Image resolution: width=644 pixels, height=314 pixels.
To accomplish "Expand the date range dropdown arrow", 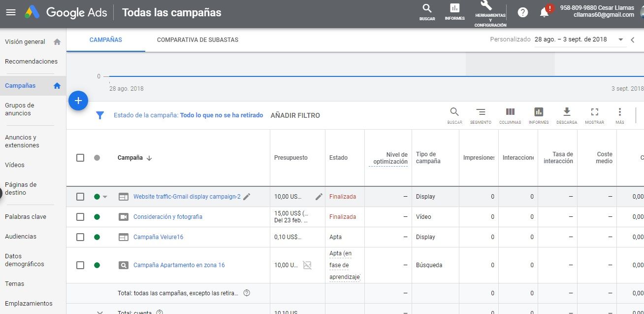I will pyautogui.click(x=620, y=39).
